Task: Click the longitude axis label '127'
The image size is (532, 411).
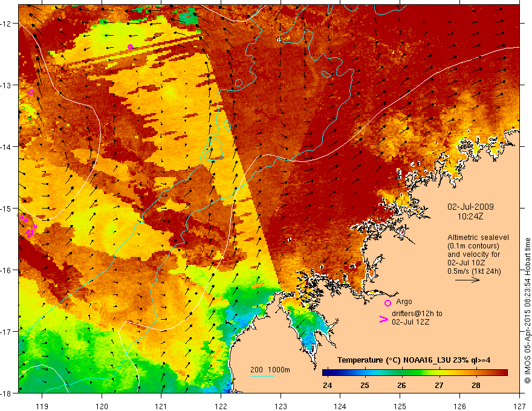Action: pos(519,406)
